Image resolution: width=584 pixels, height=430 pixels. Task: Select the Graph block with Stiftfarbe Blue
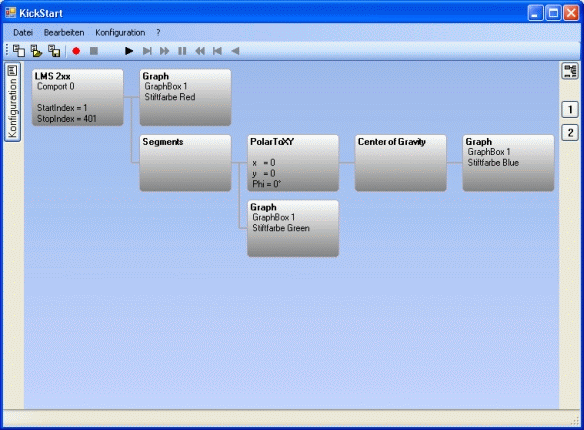tap(508, 163)
